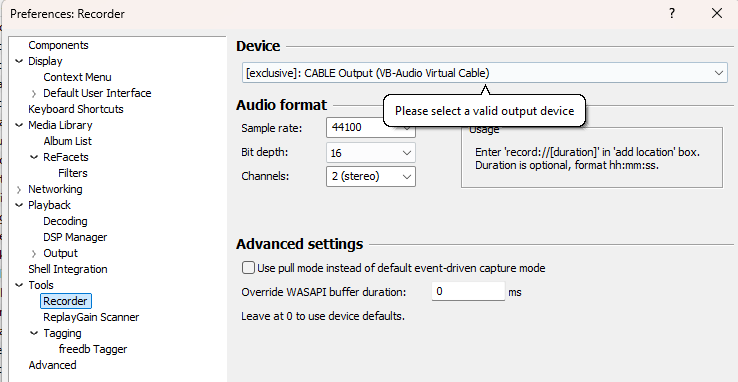Image resolution: width=738 pixels, height=382 pixels.
Task: Click the 'Please select a valid output device' tooltip
Action: (x=484, y=111)
